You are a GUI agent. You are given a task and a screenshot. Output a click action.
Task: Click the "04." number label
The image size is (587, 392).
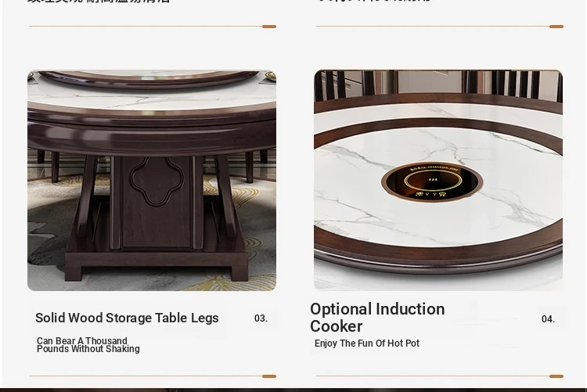548,319
